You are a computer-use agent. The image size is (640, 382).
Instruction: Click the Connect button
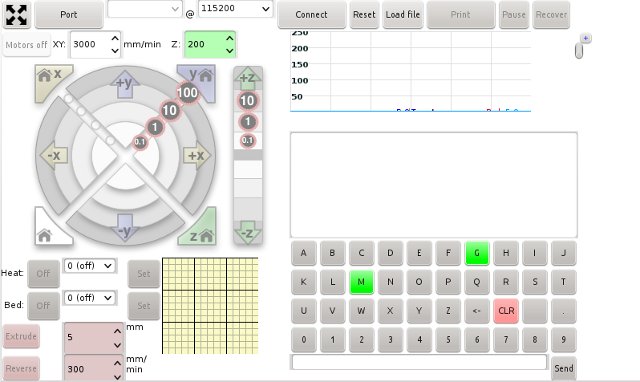pyautogui.click(x=311, y=15)
